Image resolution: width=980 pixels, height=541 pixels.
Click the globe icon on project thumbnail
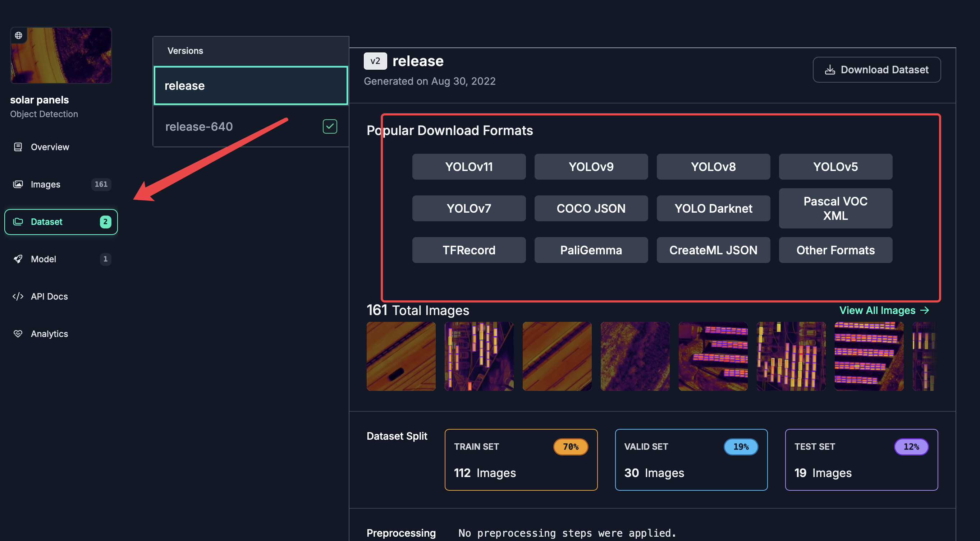[19, 35]
